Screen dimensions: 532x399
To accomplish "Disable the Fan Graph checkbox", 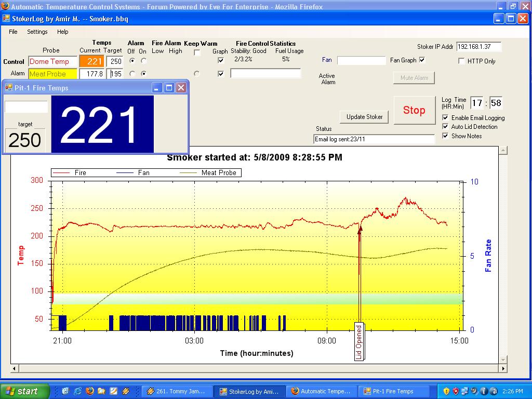I will click(x=422, y=60).
